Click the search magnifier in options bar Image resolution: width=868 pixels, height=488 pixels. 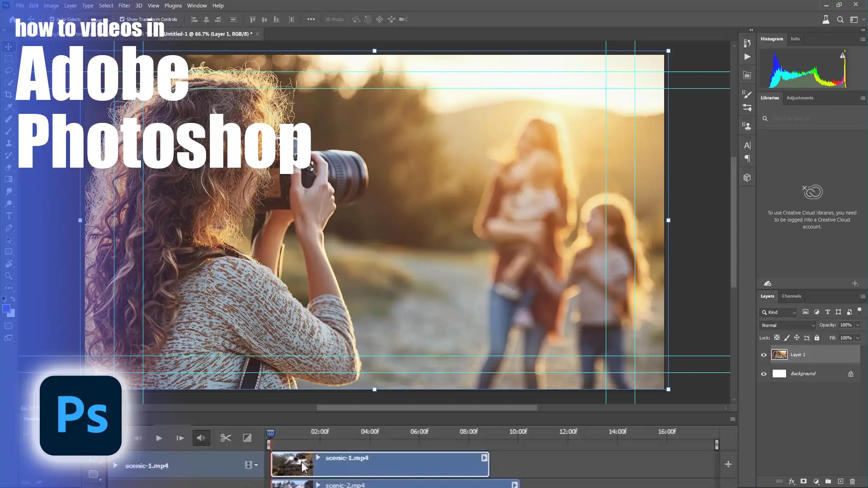point(840,19)
